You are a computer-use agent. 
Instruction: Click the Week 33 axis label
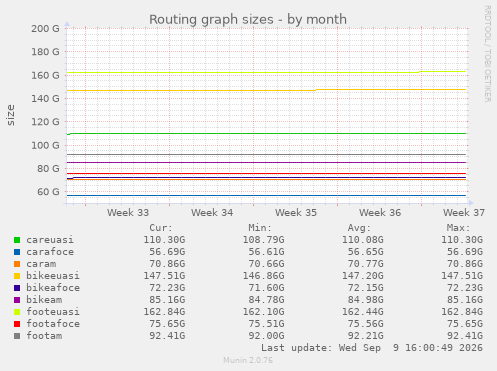(x=128, y=213)
